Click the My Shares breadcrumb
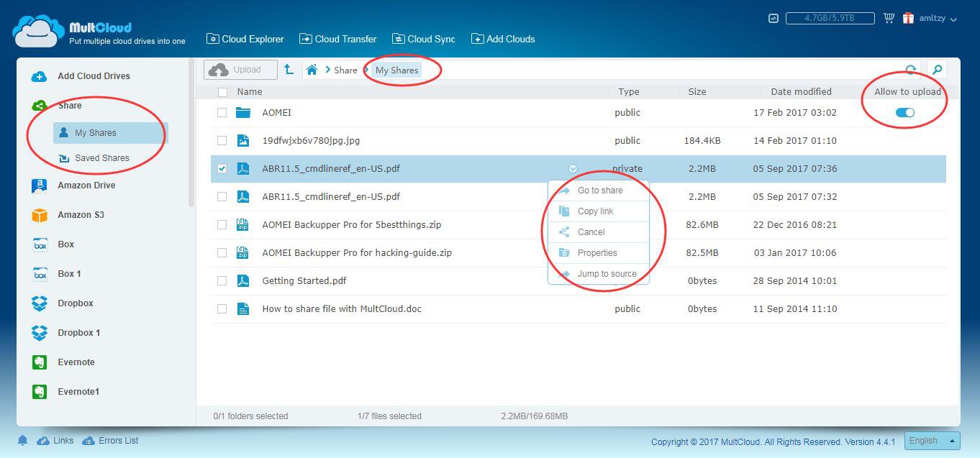The width and height of the screenshot is (980, 458). (x=396, y=70)
